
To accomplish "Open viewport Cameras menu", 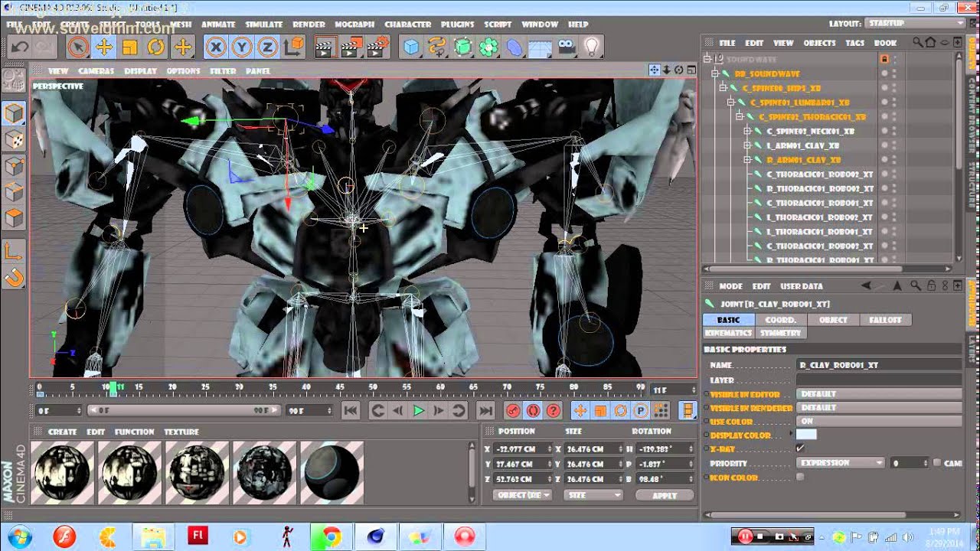I will [x=96, y=70].
